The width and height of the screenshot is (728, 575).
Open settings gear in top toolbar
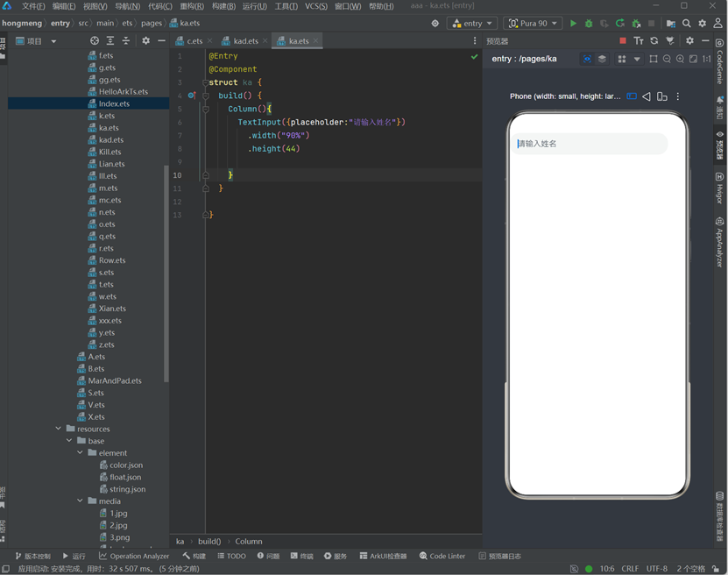(702, 23)
